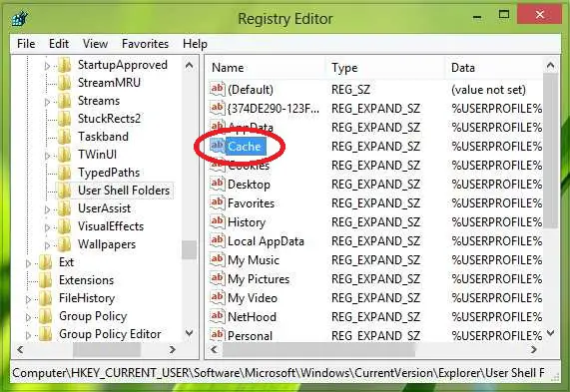Click the VisualEffects folder icon
The height and width of the screenshot is (392, 570).
(65, 226)
